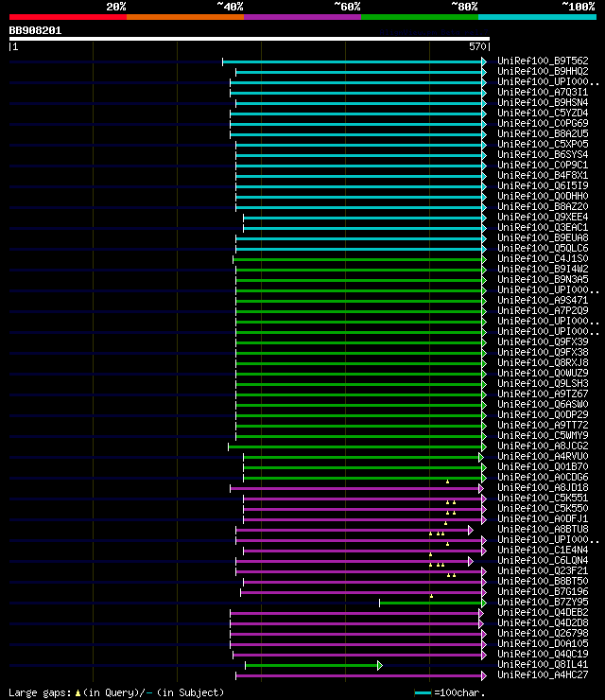Select the UniRef100_C5K551 label

tap(543, 498)
